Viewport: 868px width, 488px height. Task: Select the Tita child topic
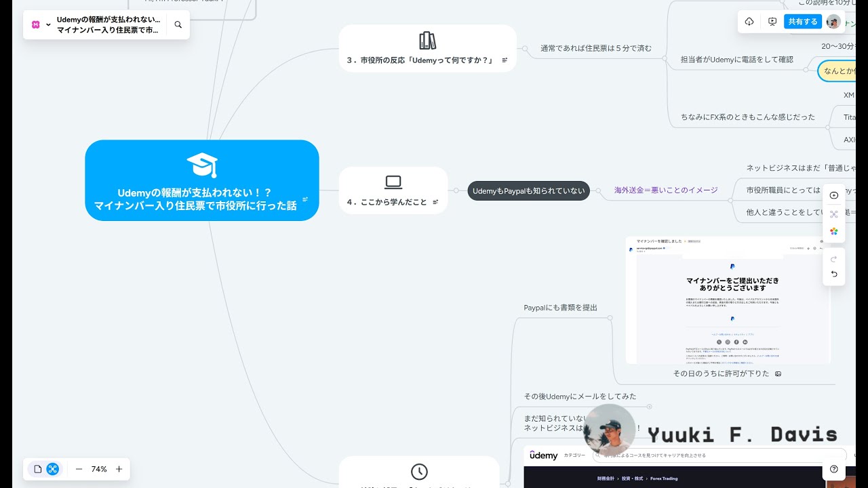coord(849,117)
